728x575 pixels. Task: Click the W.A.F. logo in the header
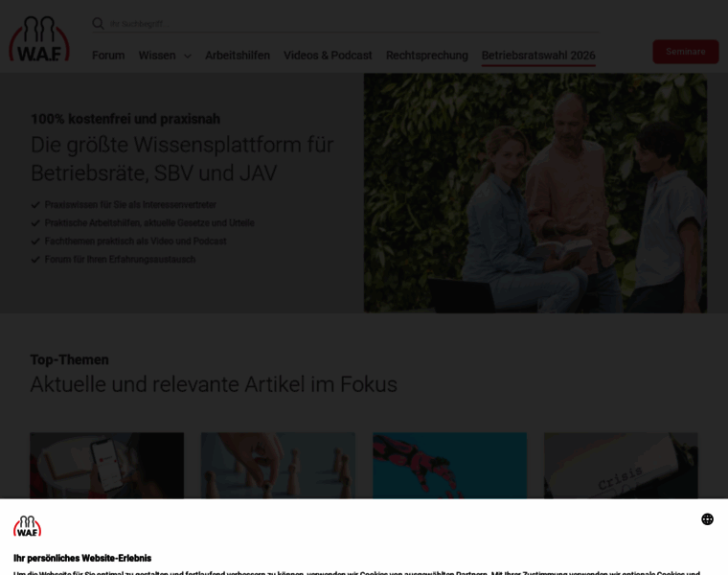coord(39,39)
